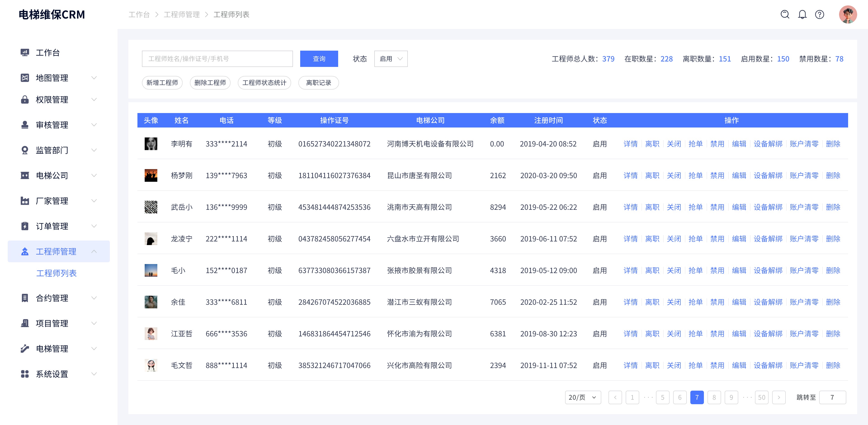Open the notification bell icon
Viewport: 868px width, 425px height.
point(802,14)
